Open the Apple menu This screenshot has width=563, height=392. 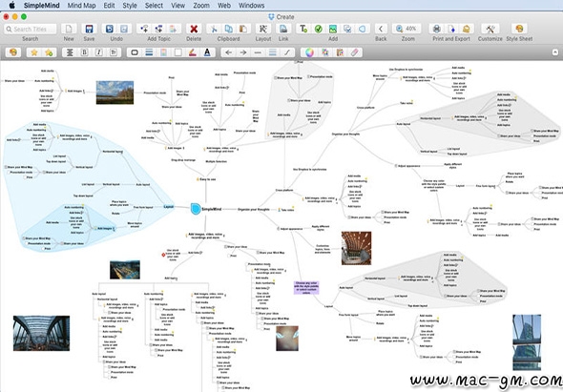click(11, 6)
